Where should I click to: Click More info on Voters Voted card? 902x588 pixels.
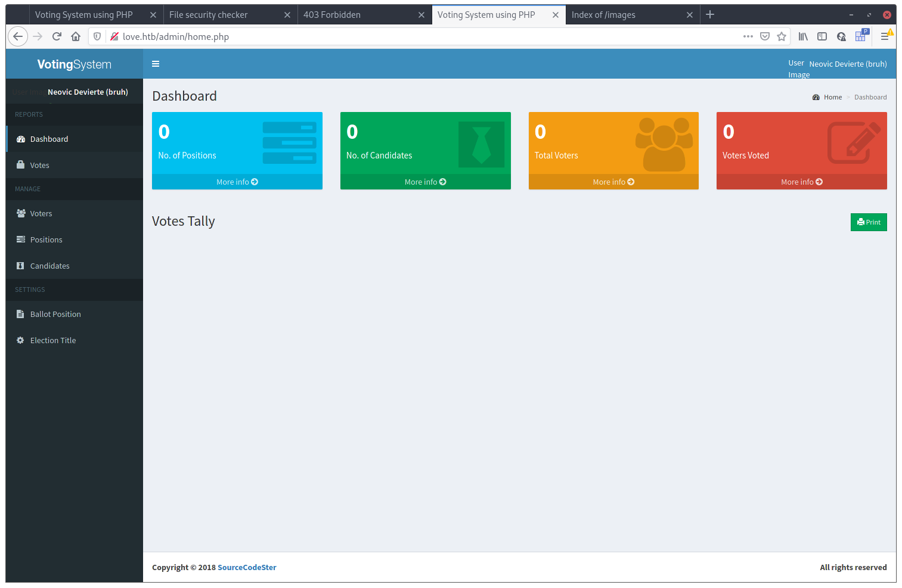pos(801,182)
